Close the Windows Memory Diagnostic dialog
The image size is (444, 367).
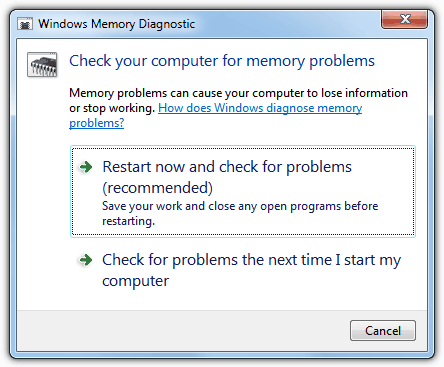click(x=404, y=19)
